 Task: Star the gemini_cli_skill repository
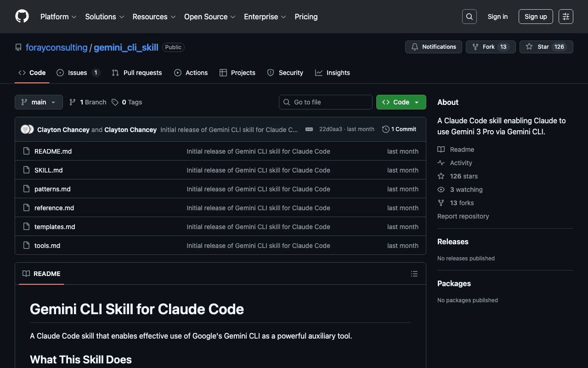pyautogui.click(x=546, y=47)
